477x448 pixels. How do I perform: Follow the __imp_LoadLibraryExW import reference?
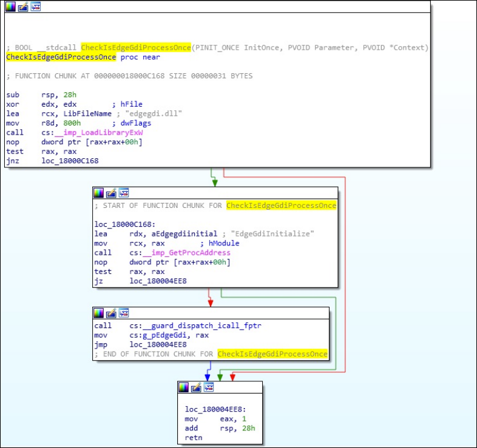pos(98,133)
